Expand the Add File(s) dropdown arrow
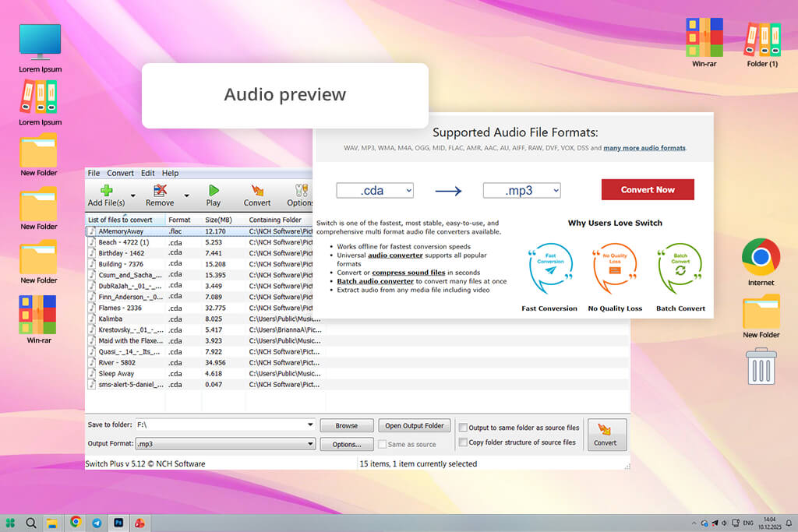This screenshot has height=532, width=798. (x=132, y=196)
